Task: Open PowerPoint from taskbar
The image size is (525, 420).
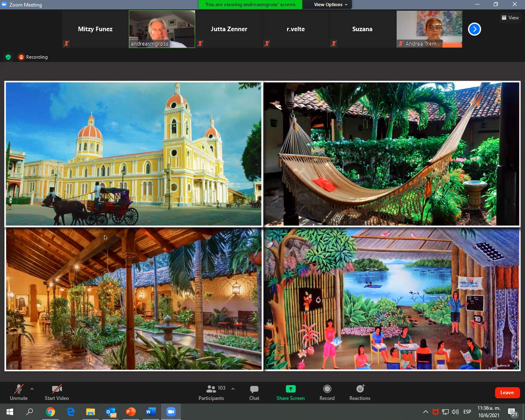Action: [131, 412]
